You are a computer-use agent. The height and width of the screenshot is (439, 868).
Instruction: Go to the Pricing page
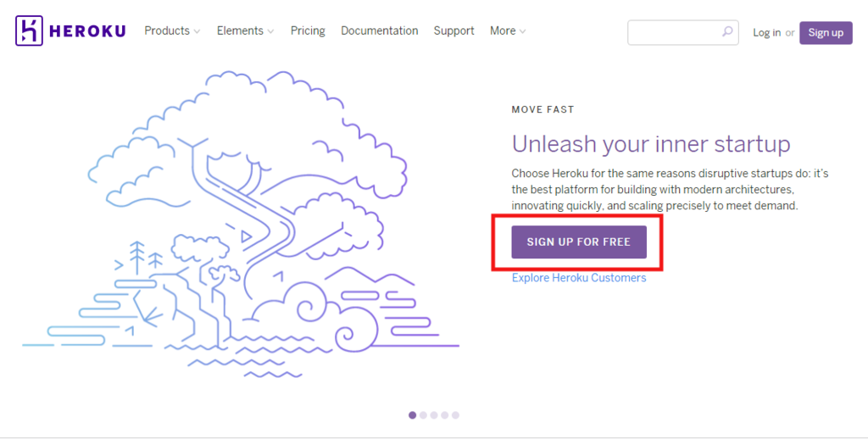(308, 31)
